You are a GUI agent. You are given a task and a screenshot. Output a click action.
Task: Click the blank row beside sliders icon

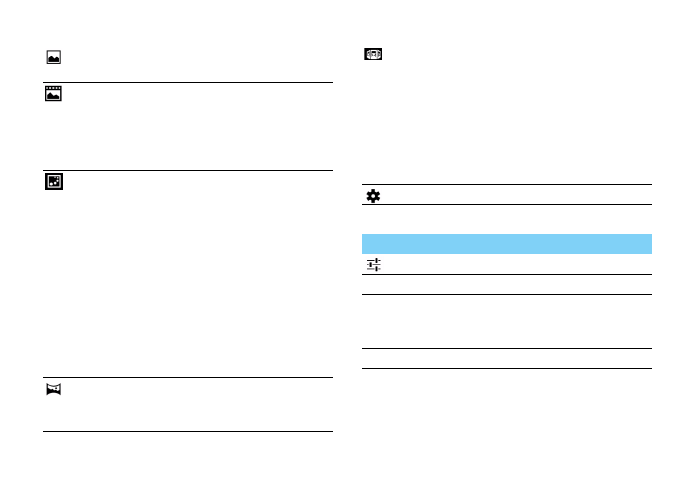coord(516,265)
